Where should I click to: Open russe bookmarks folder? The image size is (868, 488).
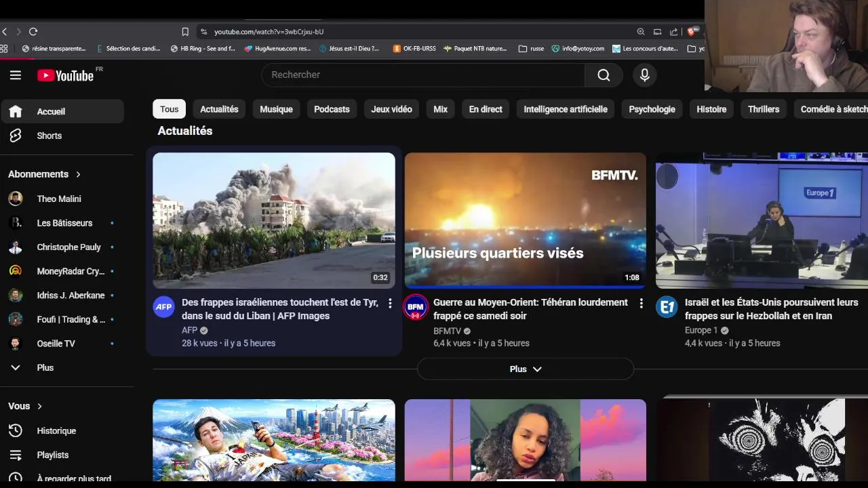531,49
